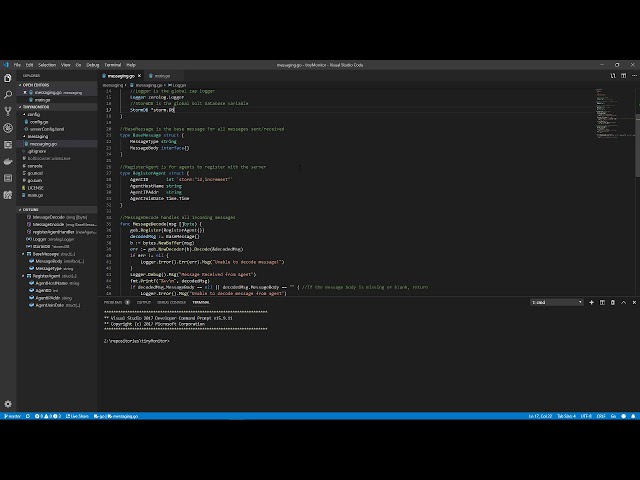This screenshot has height=480, width=640.
Task: Change Tab Size 4 indentation setting
Action: point(566,416)
